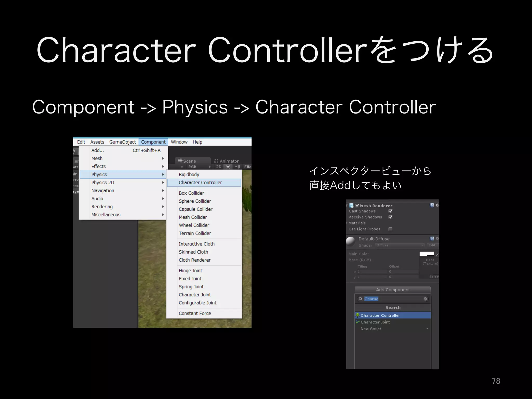Expand the Physics 2D submenu arrow
Image resolution: width=532 pixels, height=399 pixels.
pyautogui.click(x=163, y=183)
